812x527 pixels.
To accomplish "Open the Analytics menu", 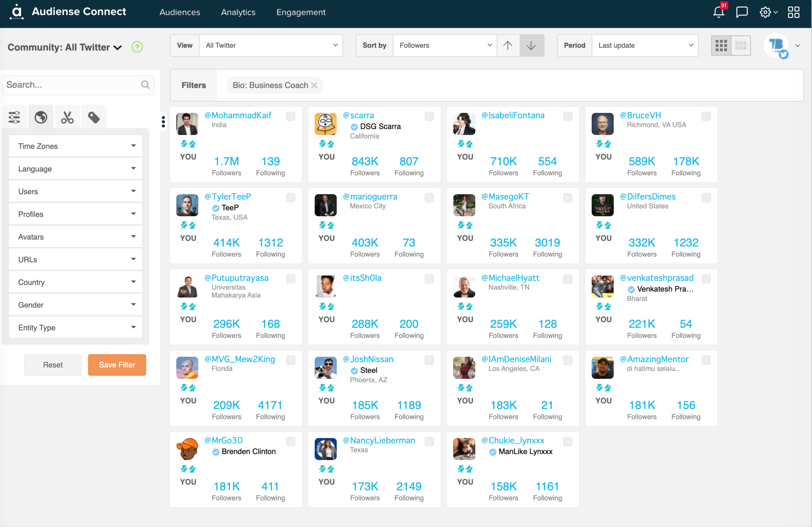I will pyautogui.click(x=238, y=12).
